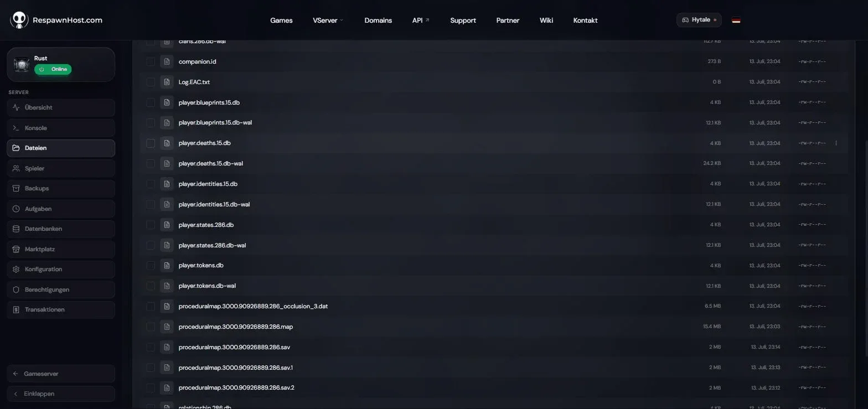Screen dimensions: 868x409
Task: Click the file icon next to Log.EAC.txt
Action: [x=167, y=82]
